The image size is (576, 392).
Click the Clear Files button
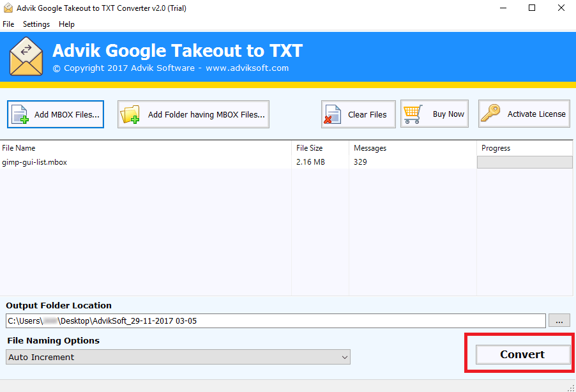(x=358, y=114)
